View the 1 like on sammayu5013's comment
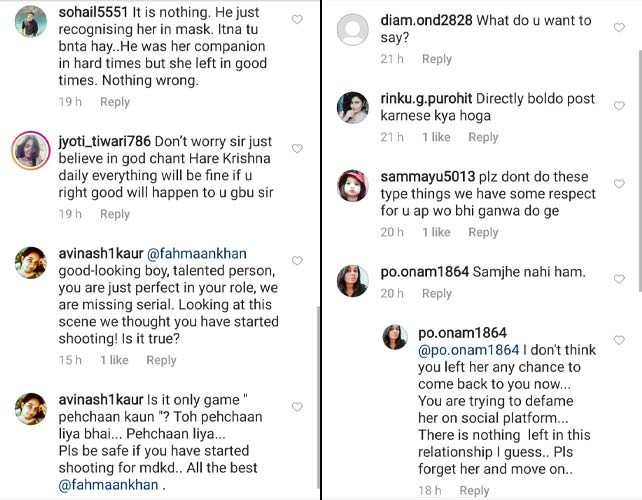This screenshot has width=642, height=500. [436, 232]
